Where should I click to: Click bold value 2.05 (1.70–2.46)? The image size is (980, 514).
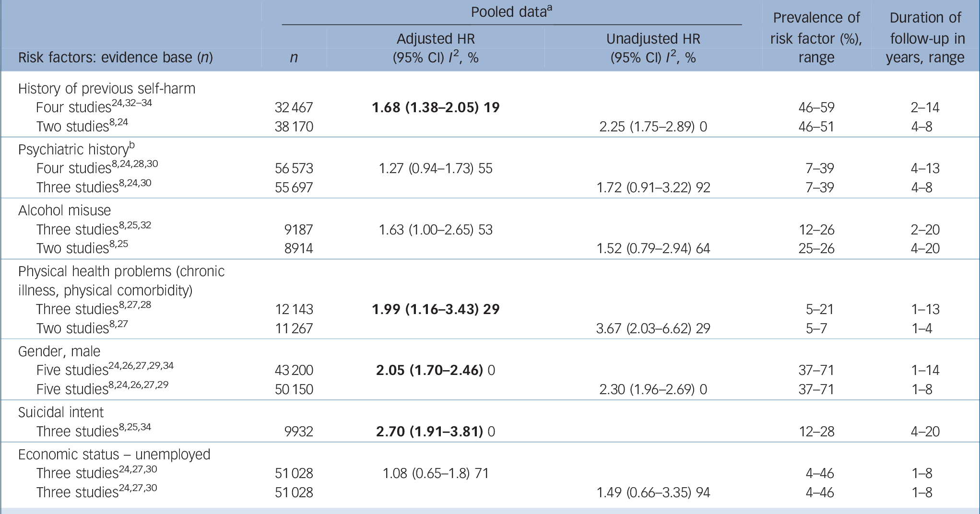coord(429,370)
